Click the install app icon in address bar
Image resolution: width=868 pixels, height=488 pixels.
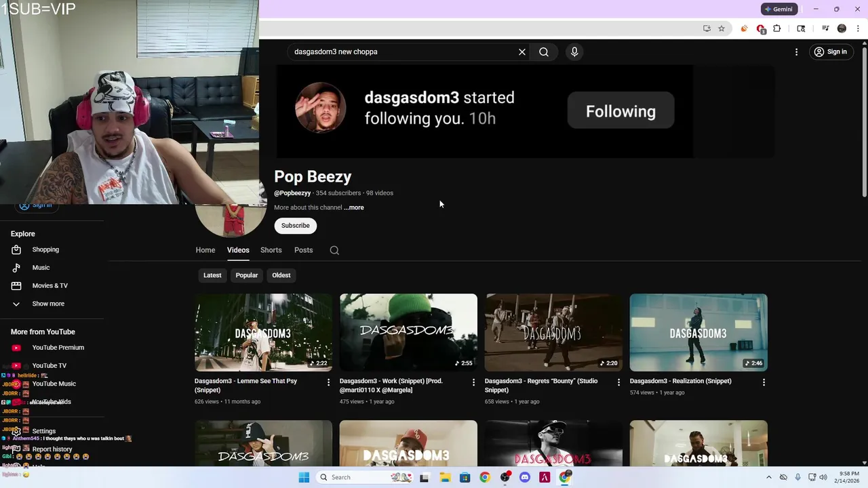coord(707,28)
